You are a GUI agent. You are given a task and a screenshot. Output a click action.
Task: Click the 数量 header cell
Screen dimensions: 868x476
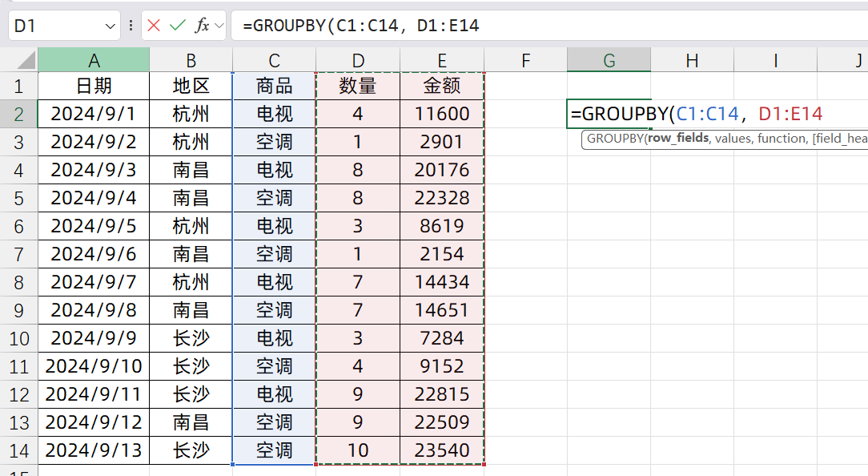[358, 86]
